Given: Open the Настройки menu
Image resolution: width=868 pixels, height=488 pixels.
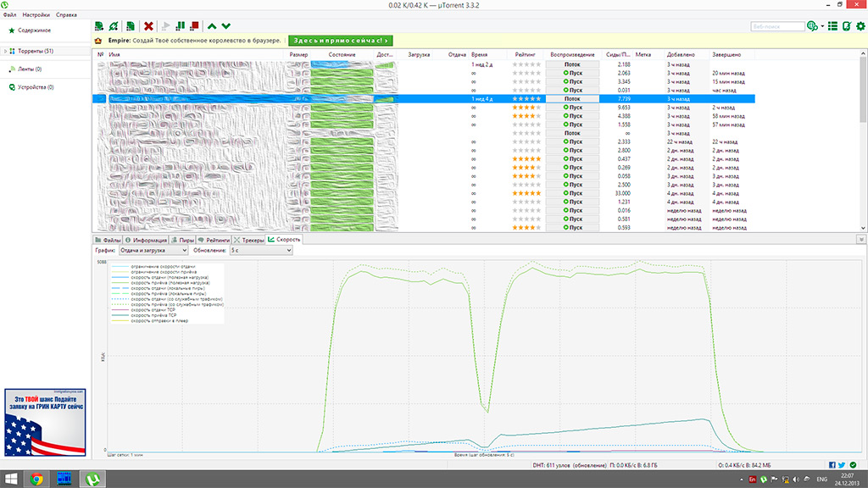Looking at the screenshot, I should coord(36,15).
